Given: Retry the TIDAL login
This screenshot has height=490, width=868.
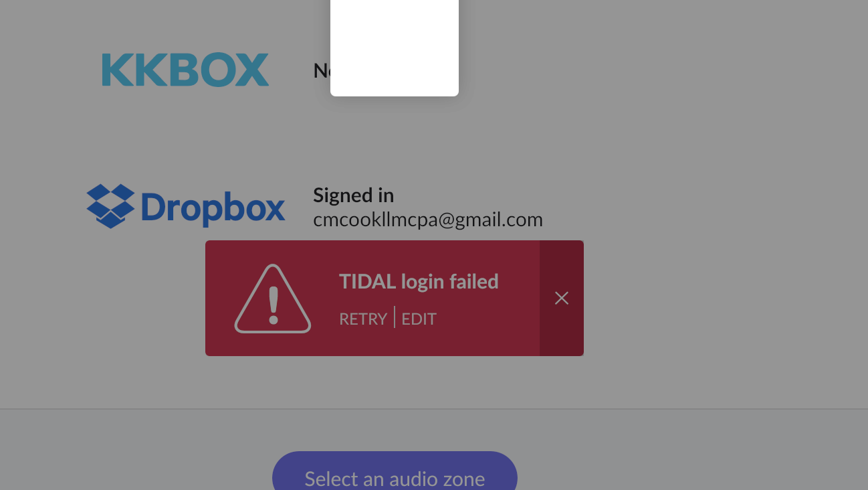Looking at the screenshot, I should (x=363, y=319).
